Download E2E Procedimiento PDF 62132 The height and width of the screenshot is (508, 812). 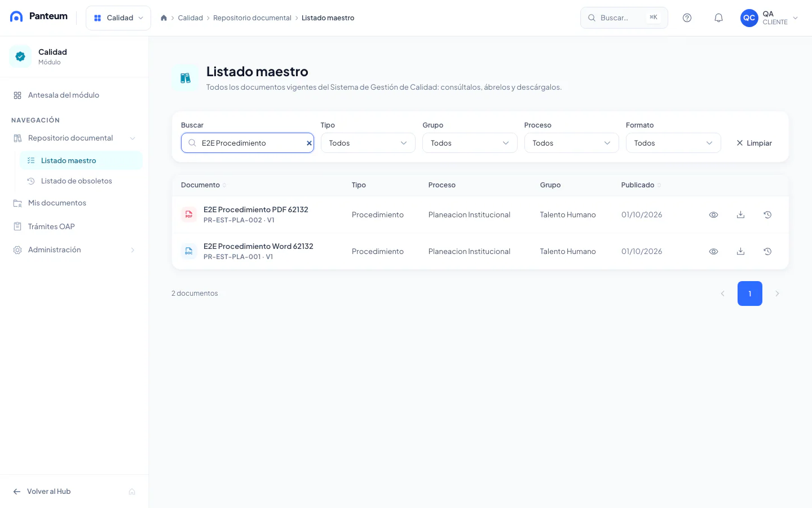click(740, 214)
